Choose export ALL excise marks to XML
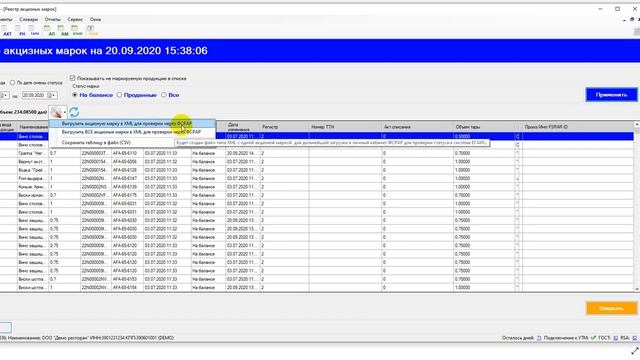This screenshot has height=360, width=640. pyautogui.click(x=132, y=132)
